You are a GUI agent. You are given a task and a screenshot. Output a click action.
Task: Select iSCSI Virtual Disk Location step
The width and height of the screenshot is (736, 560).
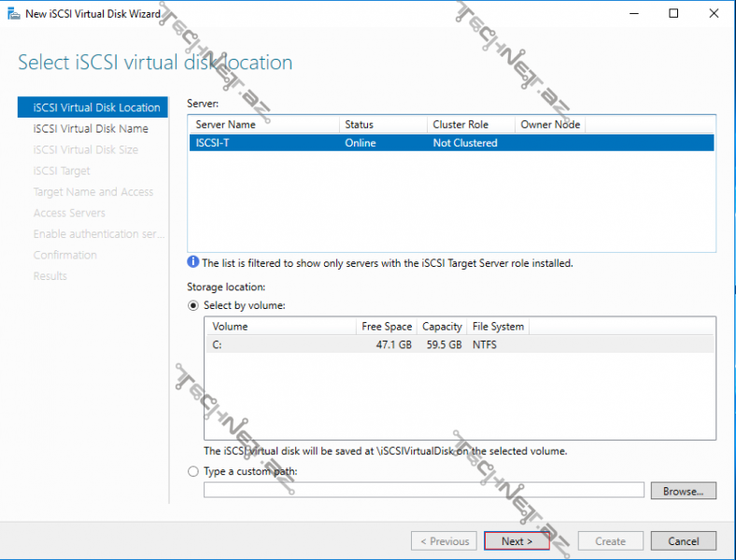coord(96,107)
